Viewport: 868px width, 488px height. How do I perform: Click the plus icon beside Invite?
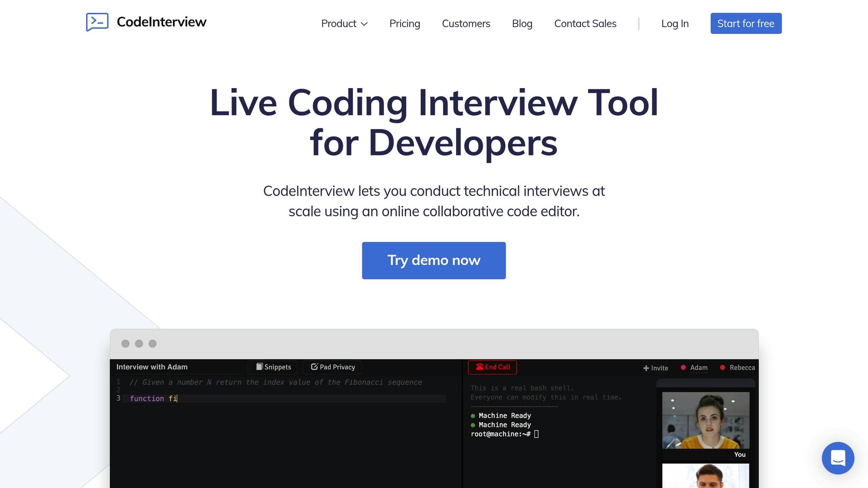click(x=646, y=368)
